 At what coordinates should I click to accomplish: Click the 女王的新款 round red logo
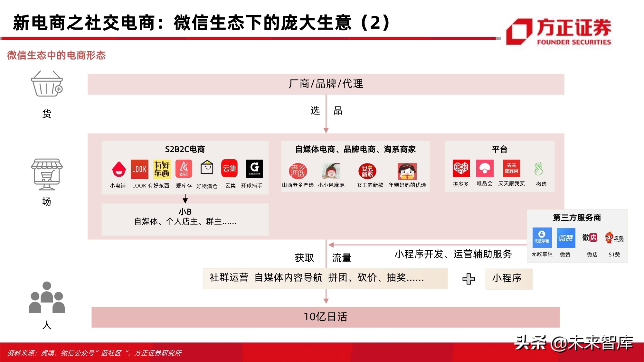click(367, 171)
